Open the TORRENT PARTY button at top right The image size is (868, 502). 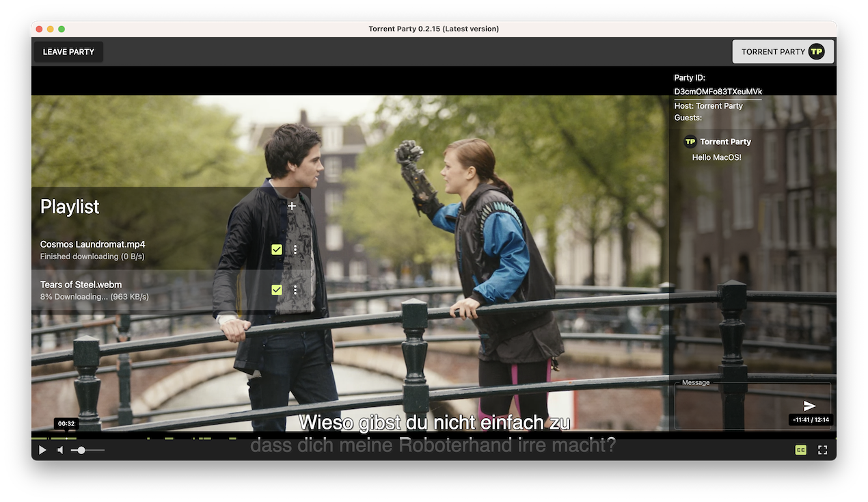coord(783,51)
